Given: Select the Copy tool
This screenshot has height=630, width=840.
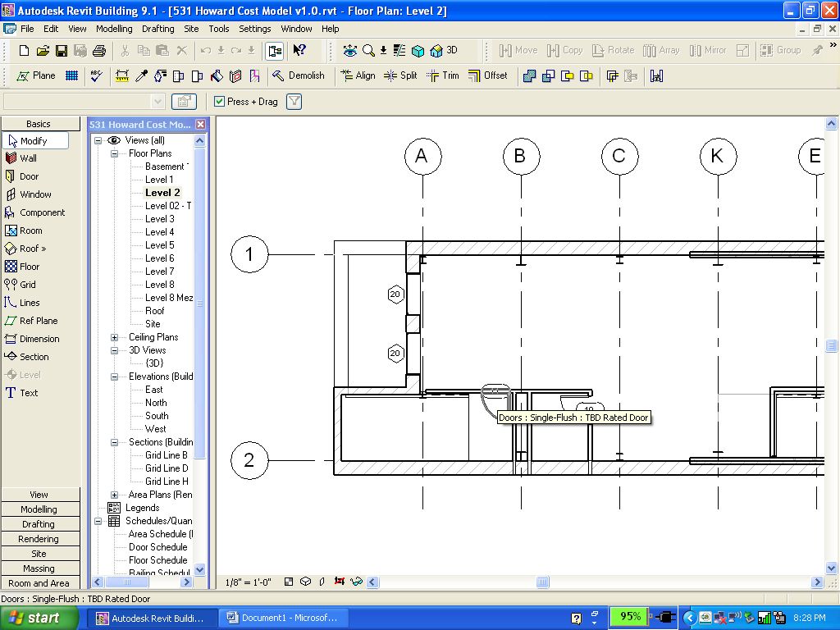Looking at the screenshot, I should click(x=564, y=50).
